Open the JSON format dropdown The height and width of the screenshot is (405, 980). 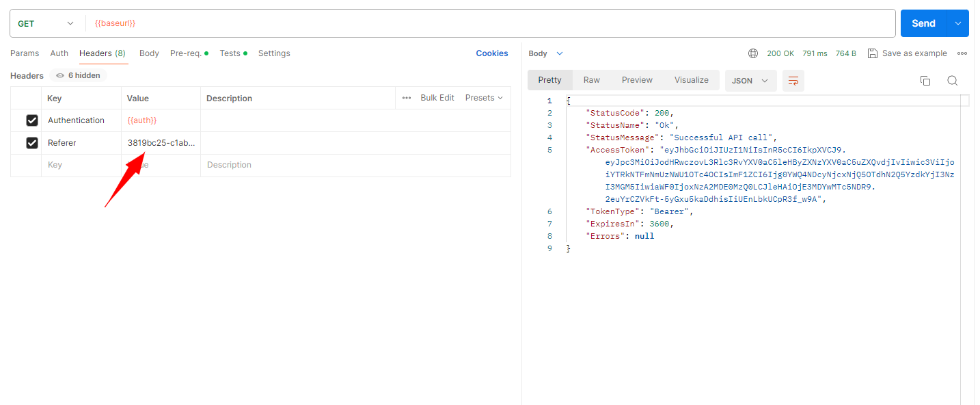point(750,81)
